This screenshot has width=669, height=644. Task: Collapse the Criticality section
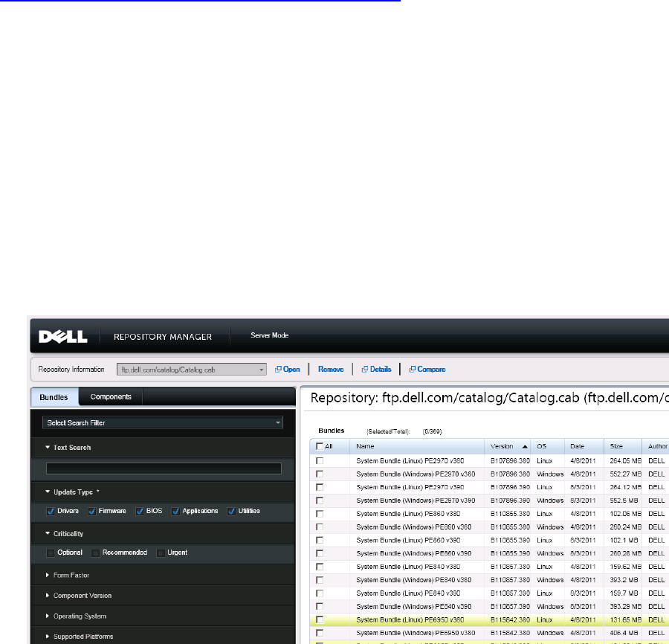[x=48, y=533]
